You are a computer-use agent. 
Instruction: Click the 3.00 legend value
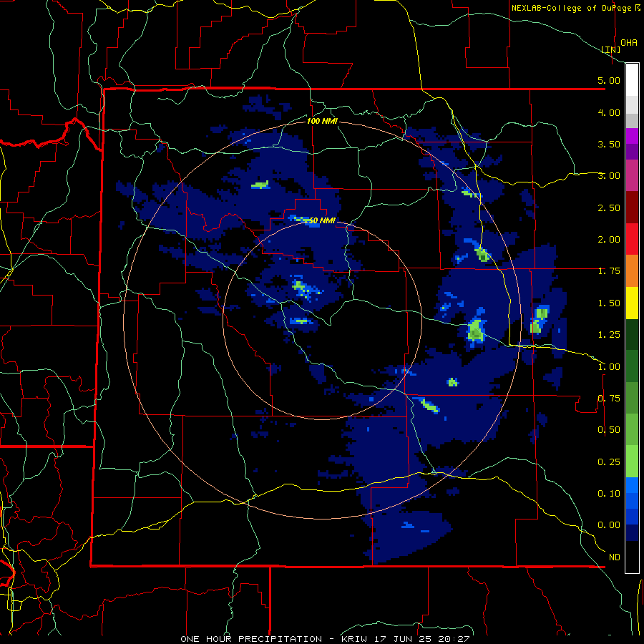(609, 176)
